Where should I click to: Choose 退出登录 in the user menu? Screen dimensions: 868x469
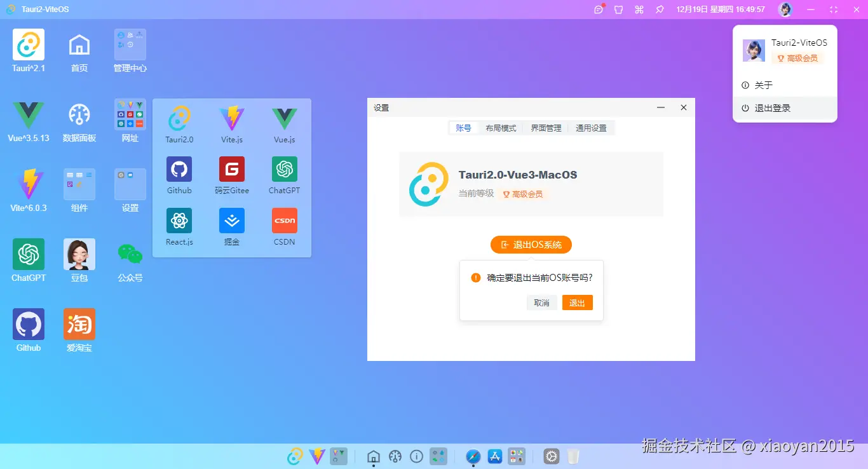click(785, 108)
